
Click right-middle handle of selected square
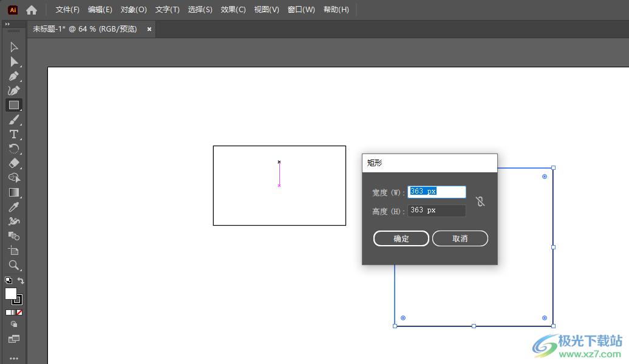[553, 248]
